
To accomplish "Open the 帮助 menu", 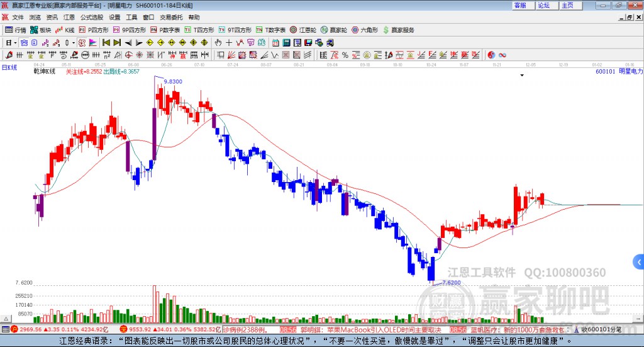I will tap(194, 17).
